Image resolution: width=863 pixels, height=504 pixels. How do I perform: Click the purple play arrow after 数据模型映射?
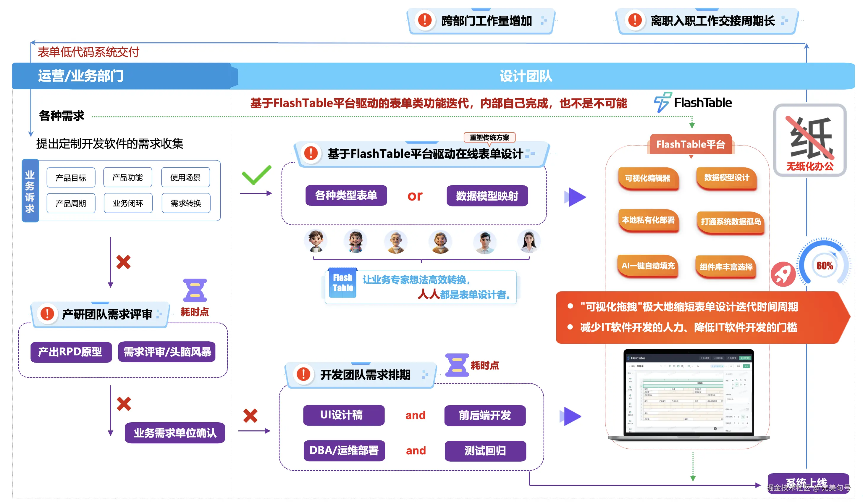point(575,197)
